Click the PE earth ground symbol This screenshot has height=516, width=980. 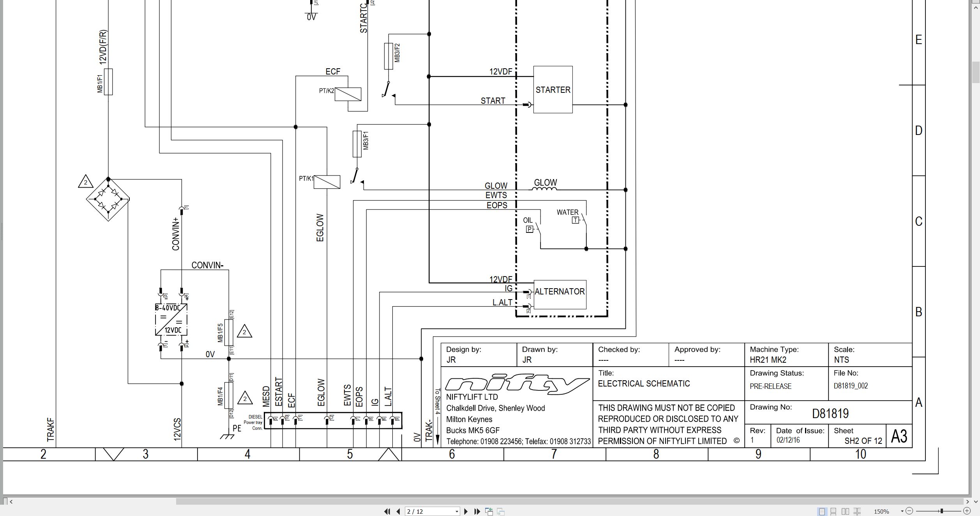click(x=227, y=436)
